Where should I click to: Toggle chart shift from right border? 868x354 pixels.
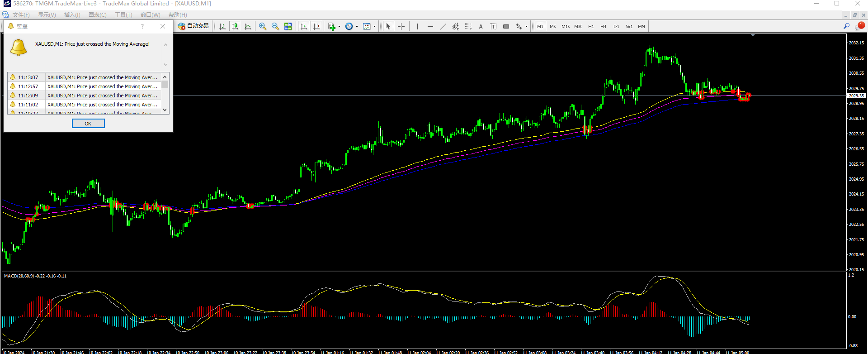point(316,26)
